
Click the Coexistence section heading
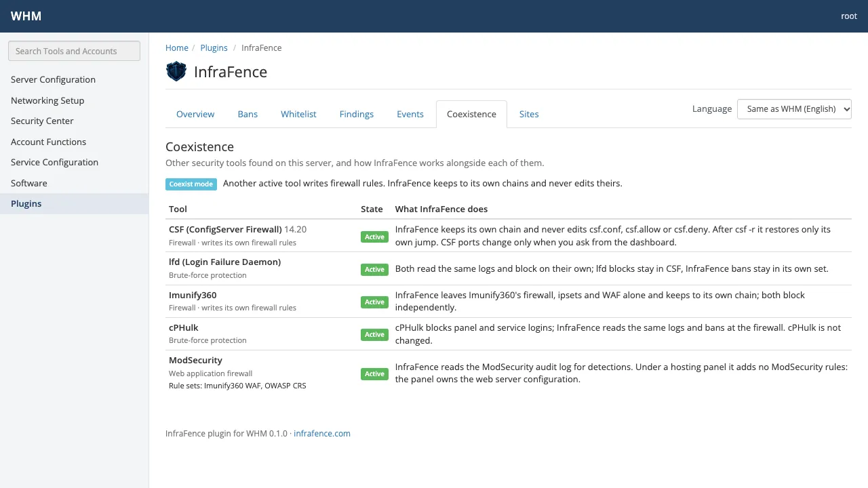199,146
